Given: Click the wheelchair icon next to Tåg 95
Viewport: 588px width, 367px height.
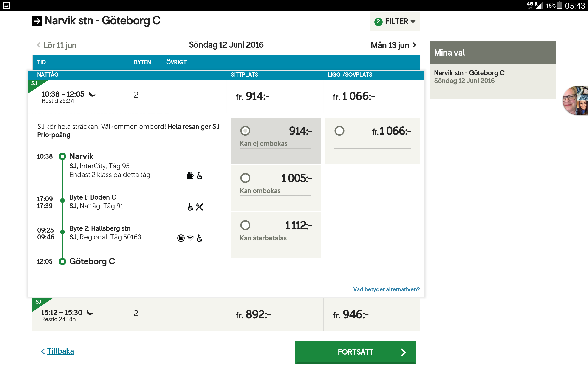Looking at the screenshot, I should pyautogui.click(x=199, y=175).
